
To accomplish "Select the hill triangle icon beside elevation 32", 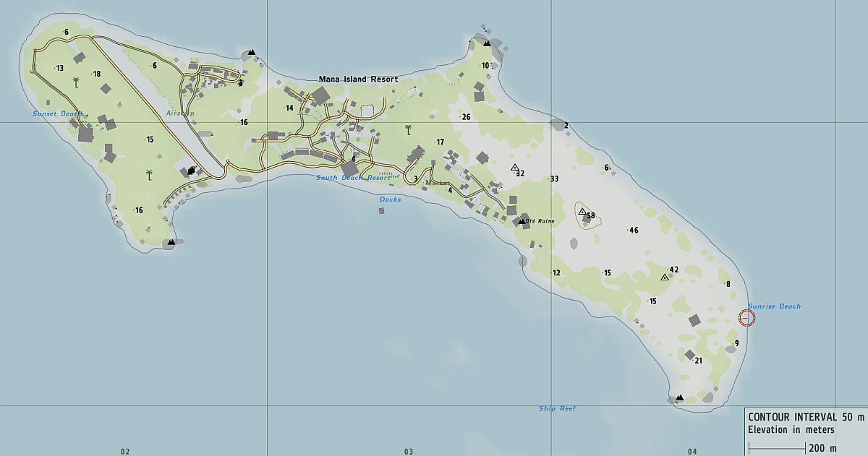I will [514, 168].
